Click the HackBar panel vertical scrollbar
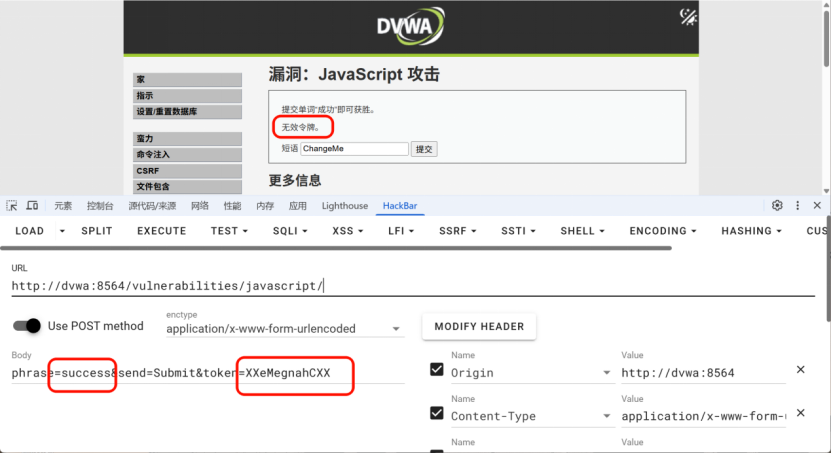The height and width of the screenshot is (454, 831). pos(828,269)
